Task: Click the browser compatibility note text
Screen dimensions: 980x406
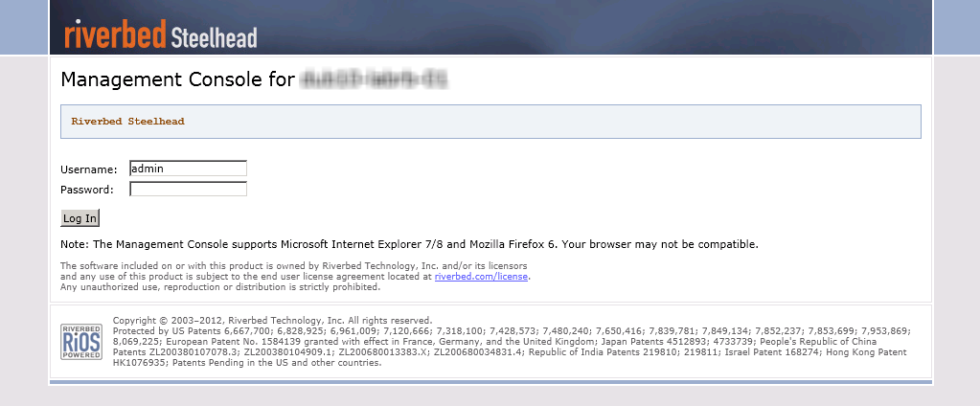Action: click(409, 244)
